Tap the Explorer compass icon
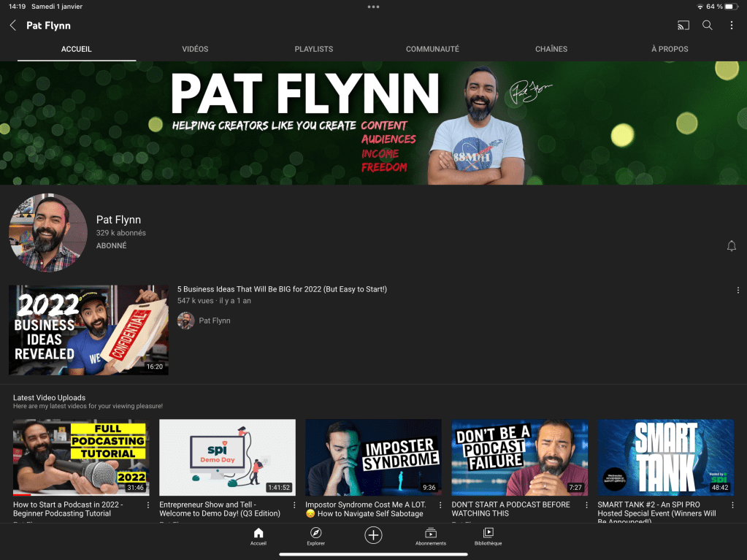The width and height of the screenshot is (747, 560). tap(315, 537)
